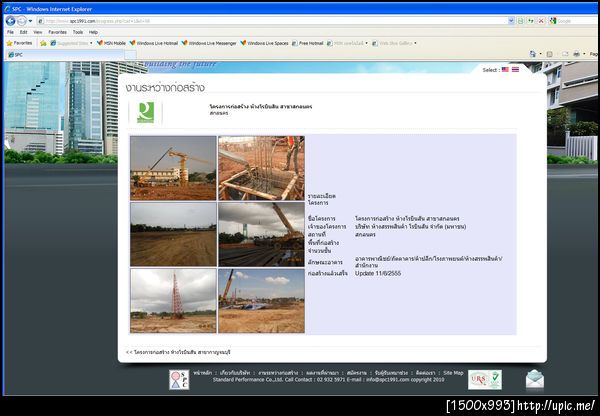The image size is (600, 416).
Task: Open the MSN Mobile favorites link
Action: coord(111,43)
